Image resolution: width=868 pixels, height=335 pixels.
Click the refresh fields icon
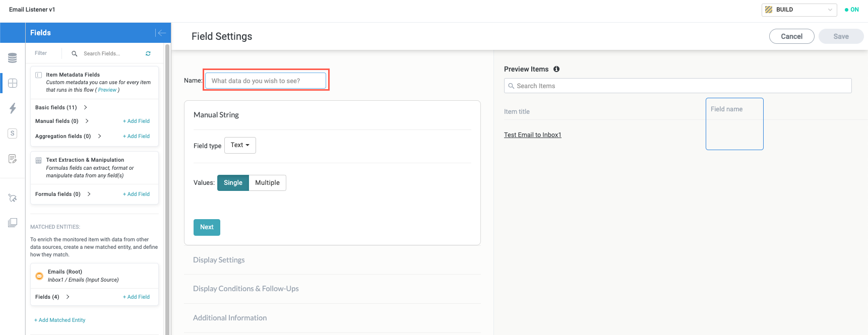click(148, 53)
